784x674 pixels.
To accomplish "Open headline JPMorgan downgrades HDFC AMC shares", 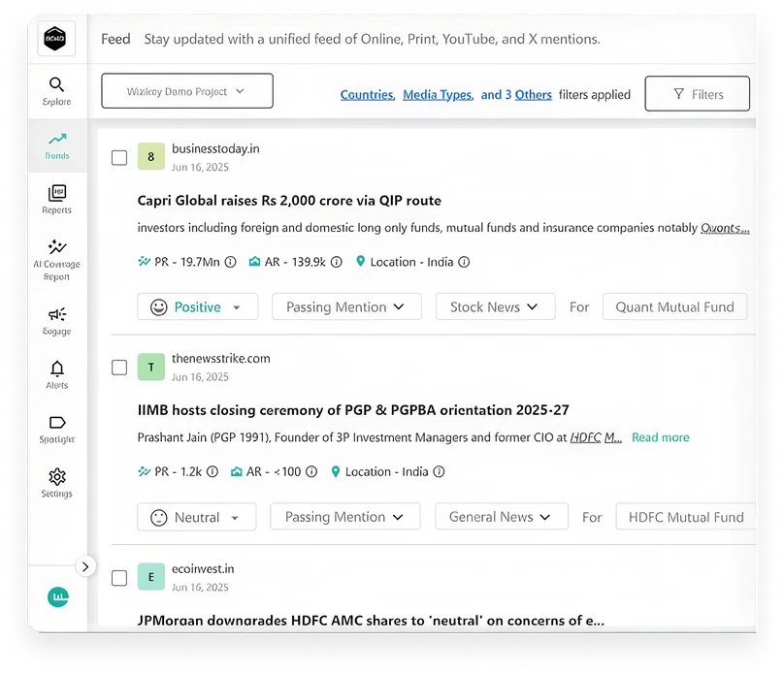I will click(x=371, y=621).
